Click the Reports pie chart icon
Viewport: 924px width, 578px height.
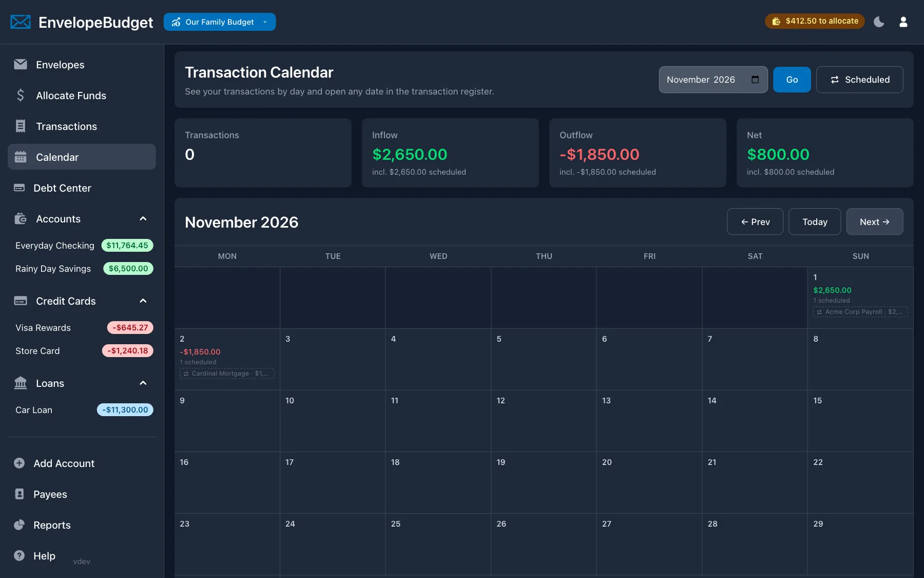19,525
